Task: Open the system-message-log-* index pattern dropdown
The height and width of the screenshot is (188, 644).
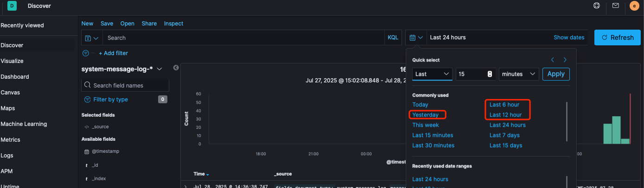Action: [x=122, y=69]
